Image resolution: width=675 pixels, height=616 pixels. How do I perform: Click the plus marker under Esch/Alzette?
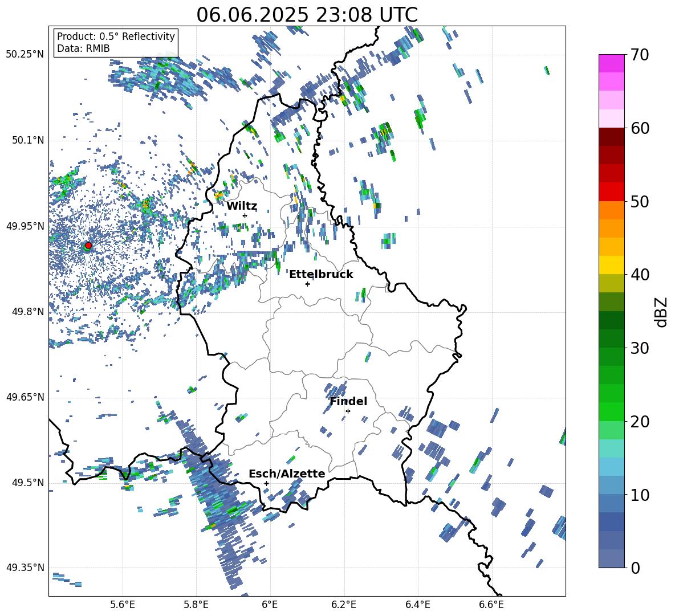[266, 483]
